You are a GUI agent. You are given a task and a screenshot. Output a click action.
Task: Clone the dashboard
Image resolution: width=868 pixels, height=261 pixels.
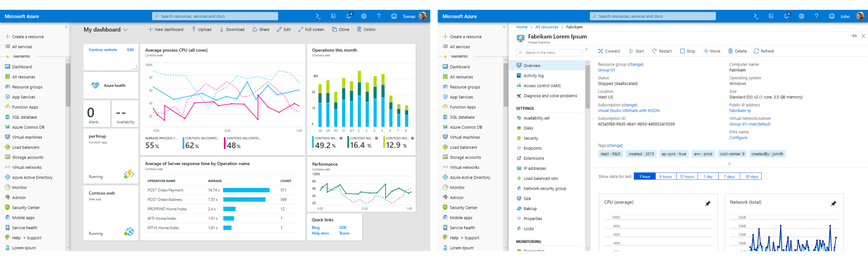[x=341, y=29]
